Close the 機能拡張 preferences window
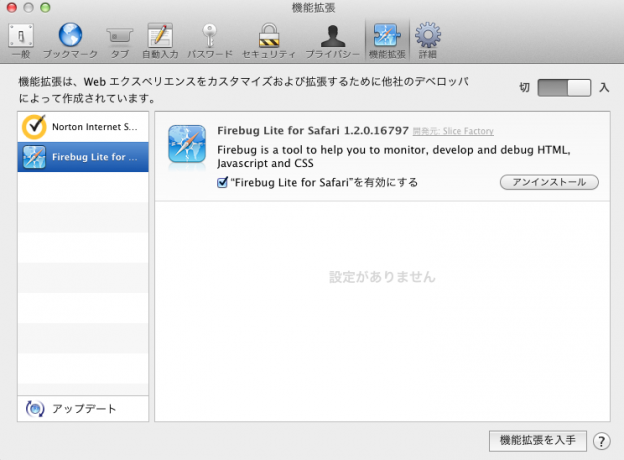The height and width of the screenshot is (460, 624). tap(12, 8)
